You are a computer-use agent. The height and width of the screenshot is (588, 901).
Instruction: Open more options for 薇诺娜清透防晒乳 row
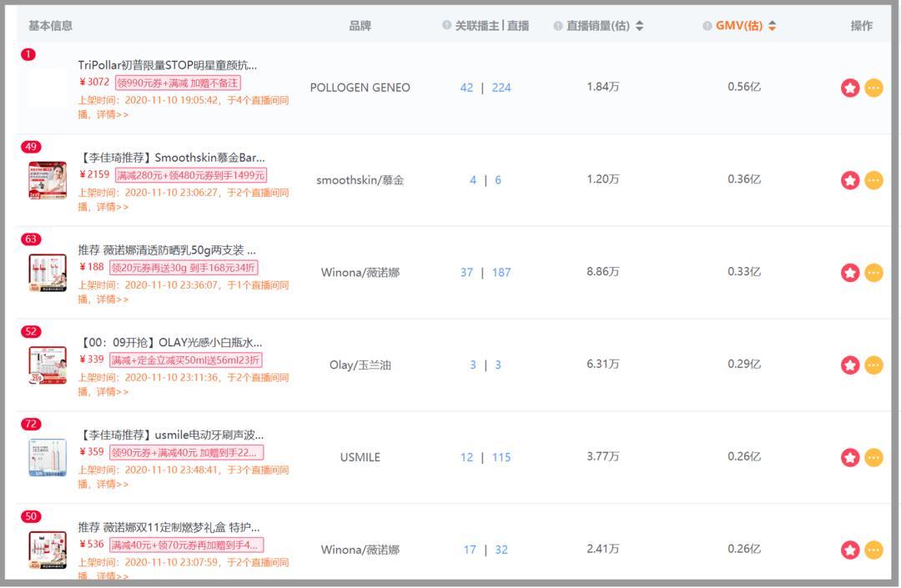(873, 273)
